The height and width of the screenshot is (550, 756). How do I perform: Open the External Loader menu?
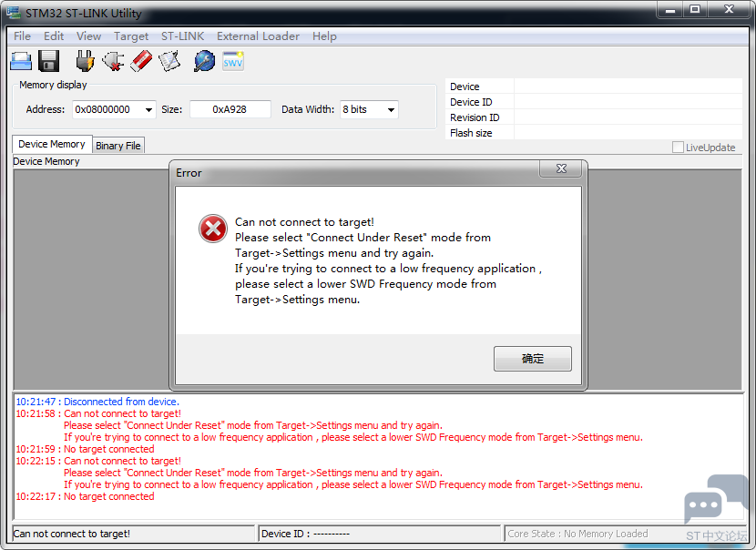(258, 36)
